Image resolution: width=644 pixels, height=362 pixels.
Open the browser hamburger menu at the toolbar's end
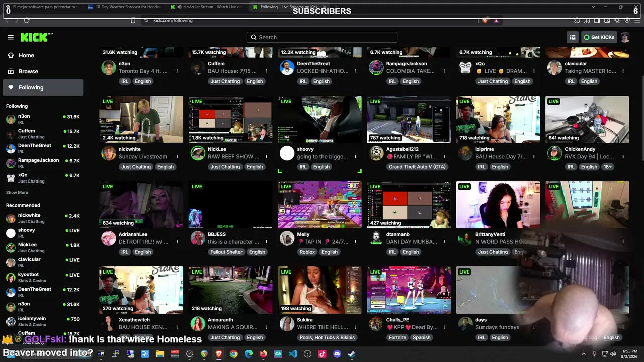pos(637,20)
